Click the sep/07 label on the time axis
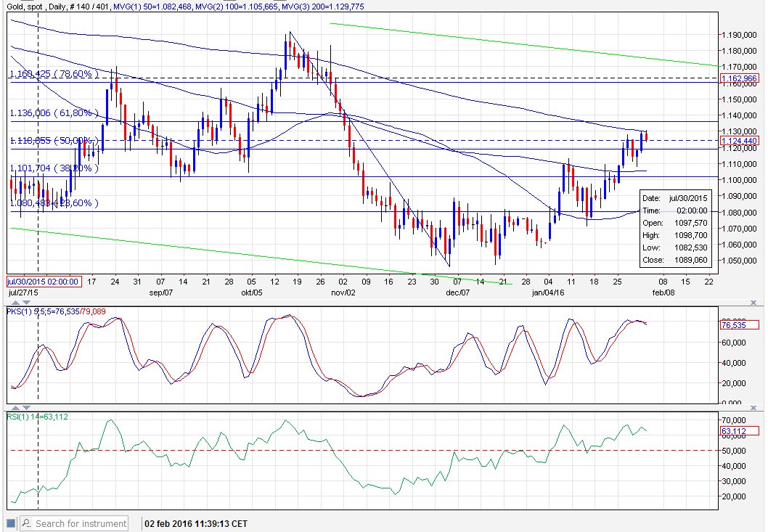This screenshot has width=768, height=532. pos(161,292)
